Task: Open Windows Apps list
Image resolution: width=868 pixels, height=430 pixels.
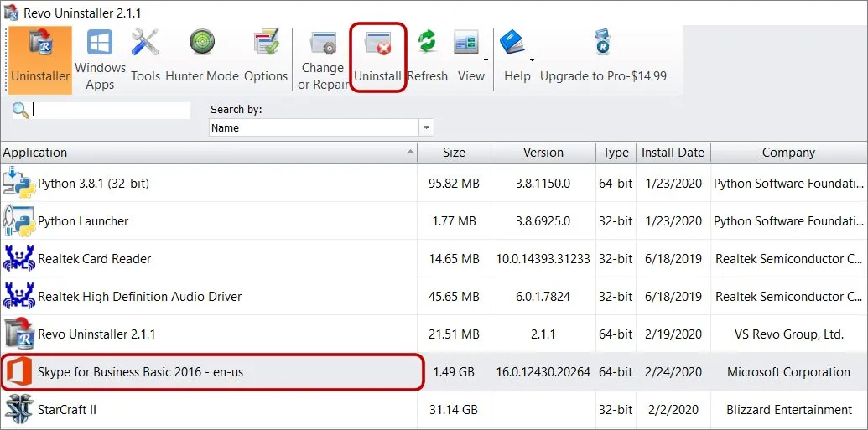Action: (100, 60)
